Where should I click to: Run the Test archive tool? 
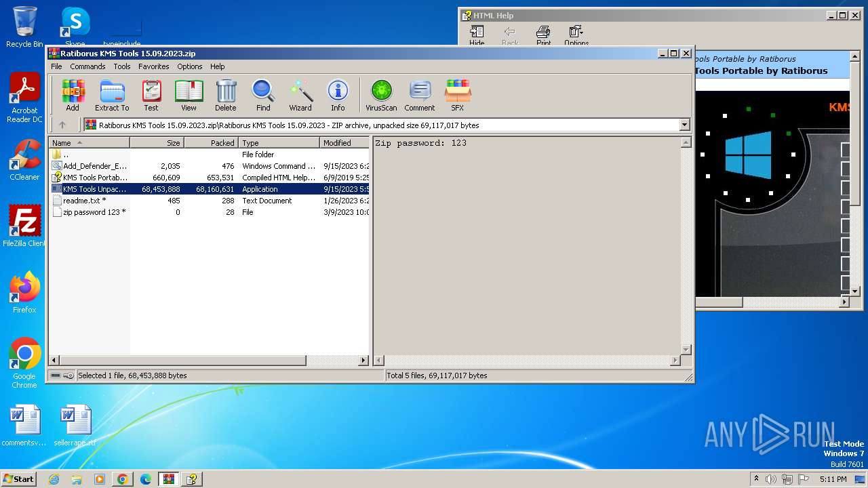[151, 95]
